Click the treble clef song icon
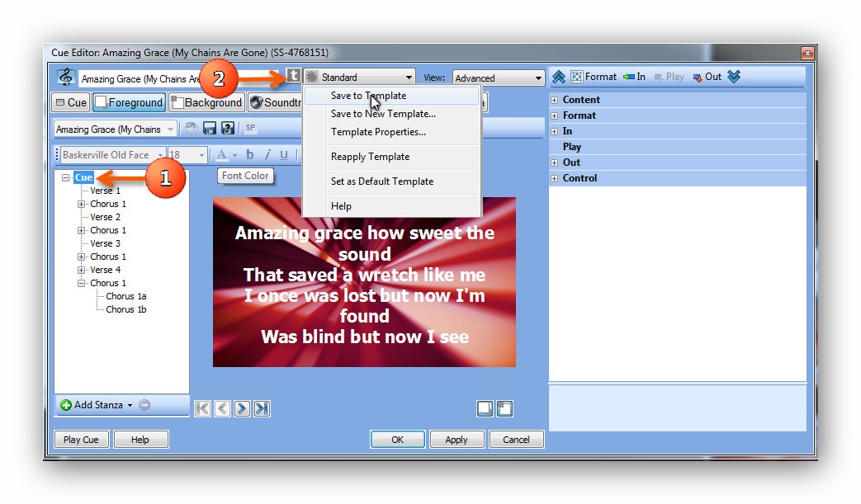The image size is (861, 504). tap(66, 78)
